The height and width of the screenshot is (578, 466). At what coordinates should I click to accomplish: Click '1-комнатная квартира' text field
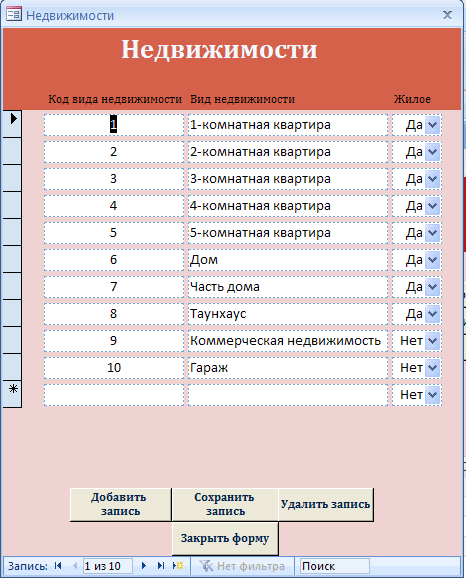[288, 125]
